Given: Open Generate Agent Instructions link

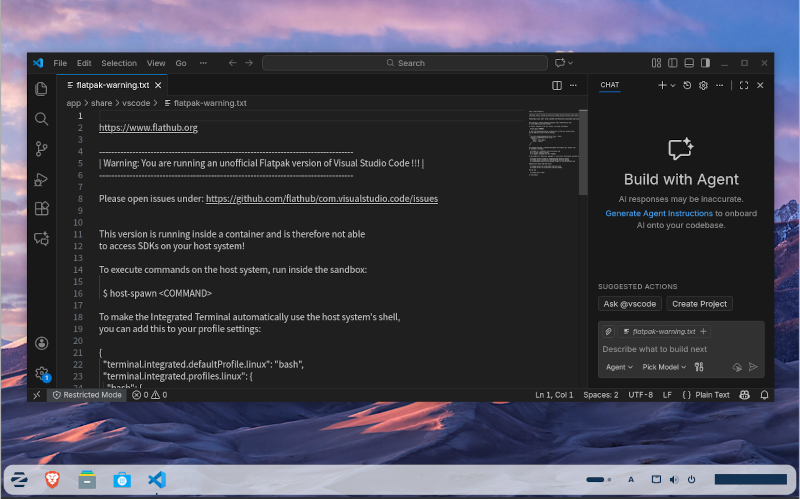Looking at the screenshot, I should pyautogui.click(x=659, y=213).
